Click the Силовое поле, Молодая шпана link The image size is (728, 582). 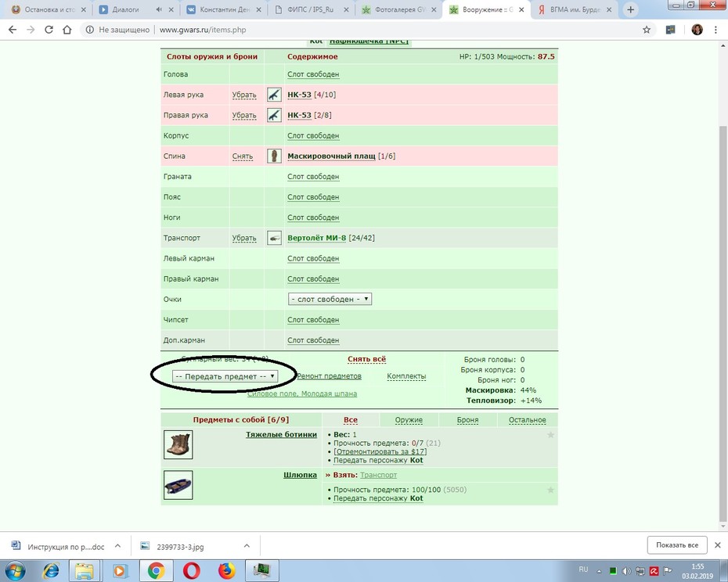[x=302, y=393]
